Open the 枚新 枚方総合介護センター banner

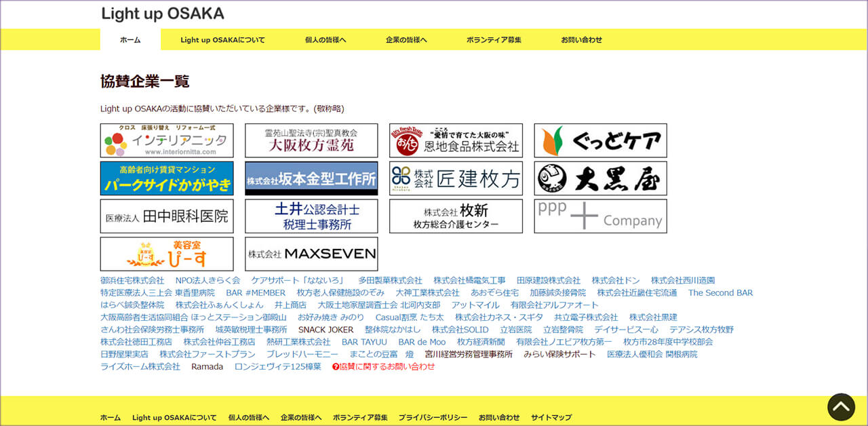pos(456,216)
